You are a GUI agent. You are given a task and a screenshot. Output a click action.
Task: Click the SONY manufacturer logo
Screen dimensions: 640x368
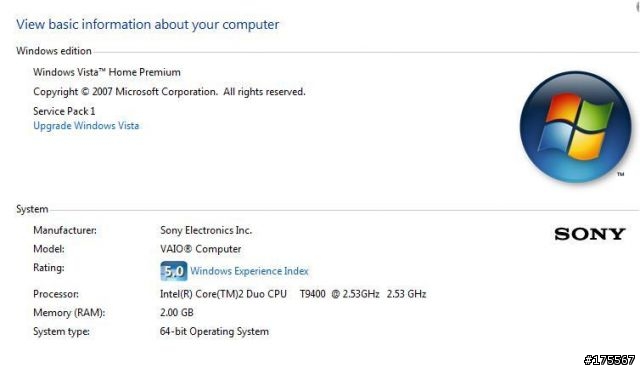[590, 234]
